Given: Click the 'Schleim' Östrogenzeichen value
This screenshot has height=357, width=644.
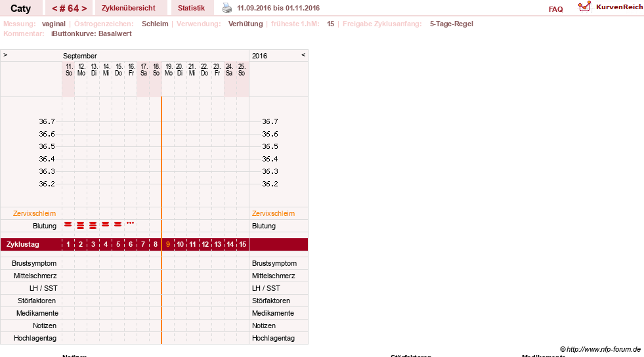Looking at the screenshot, I should click(155, 24).
